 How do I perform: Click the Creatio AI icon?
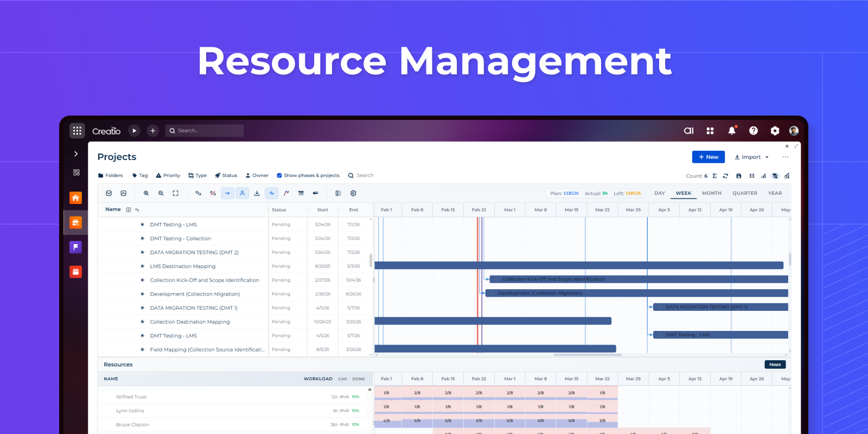coord(688,131)
